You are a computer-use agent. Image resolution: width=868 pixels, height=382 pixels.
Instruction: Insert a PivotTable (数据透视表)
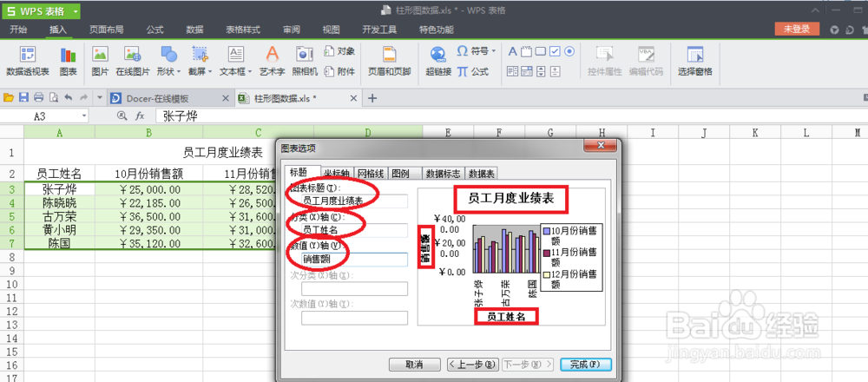pyautogui.click(x=27, y=61)
